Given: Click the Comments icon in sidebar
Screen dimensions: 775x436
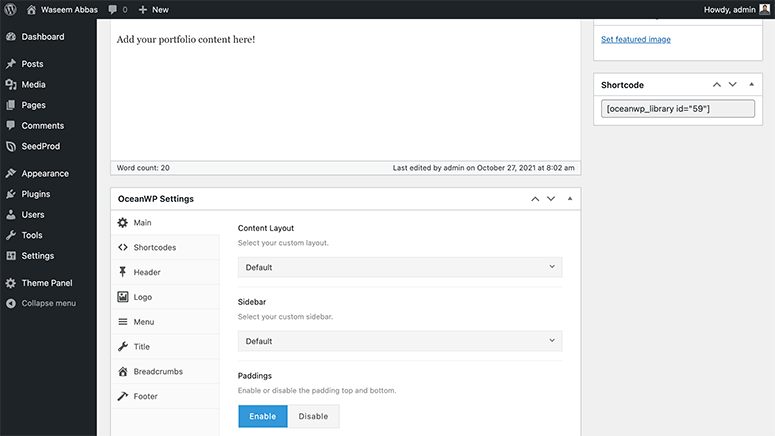Looking at the screenshot, I should pos(11,126).
